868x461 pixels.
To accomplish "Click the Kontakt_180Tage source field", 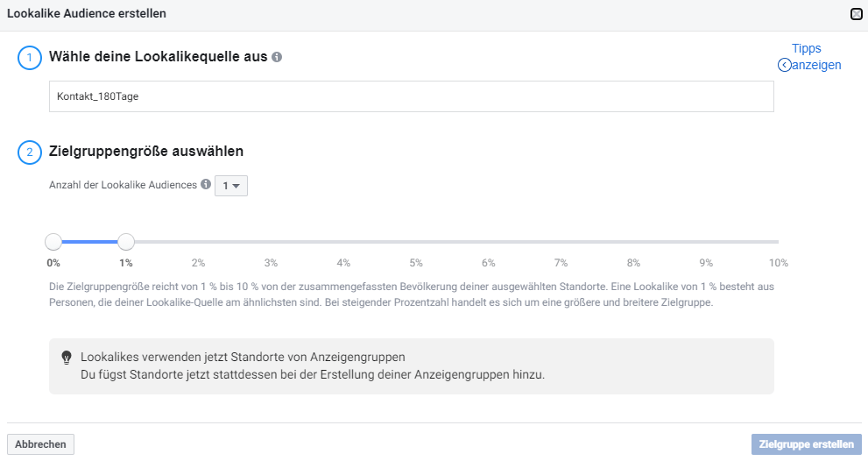I will tap(412, 96).
